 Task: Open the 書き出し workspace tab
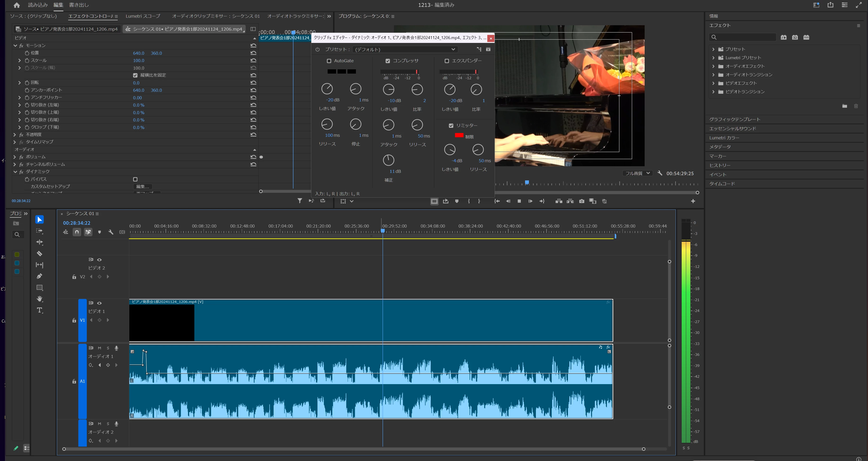(79, 5)
